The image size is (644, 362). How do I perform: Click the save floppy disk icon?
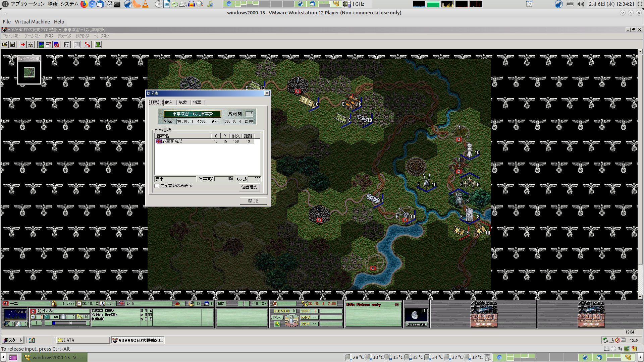12,45
